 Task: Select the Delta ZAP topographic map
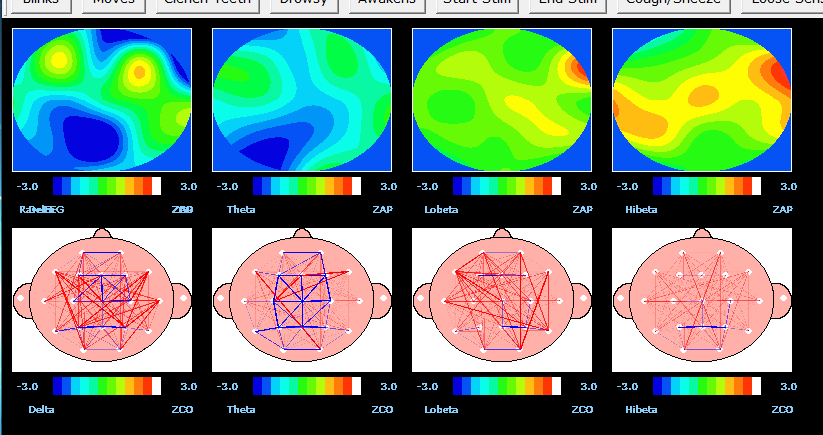pos(101,100)
